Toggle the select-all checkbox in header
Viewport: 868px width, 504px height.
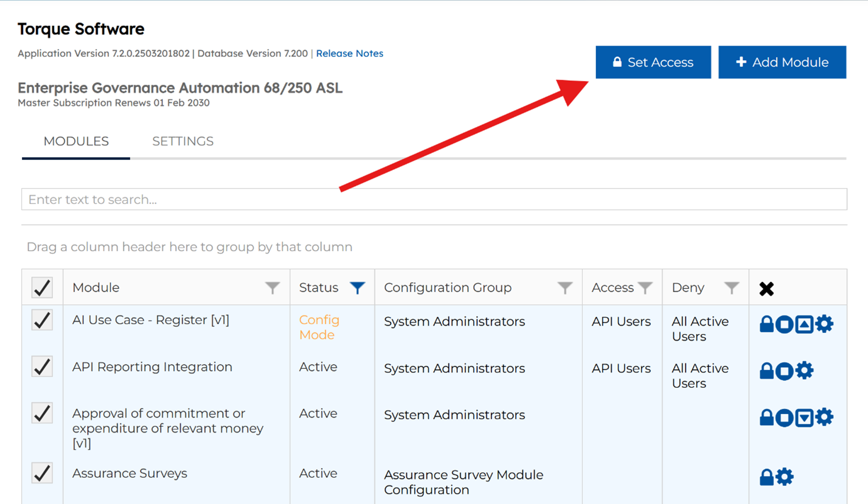click(42, 288)
